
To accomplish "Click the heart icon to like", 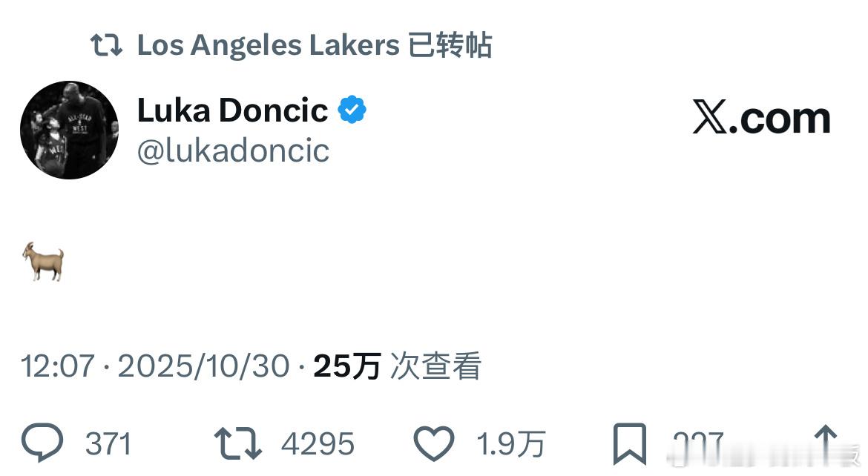I will [434, 442].
